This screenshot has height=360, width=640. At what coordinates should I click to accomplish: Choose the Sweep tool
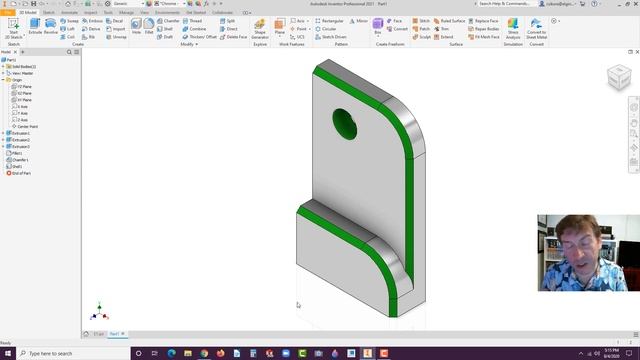point(69,21)
